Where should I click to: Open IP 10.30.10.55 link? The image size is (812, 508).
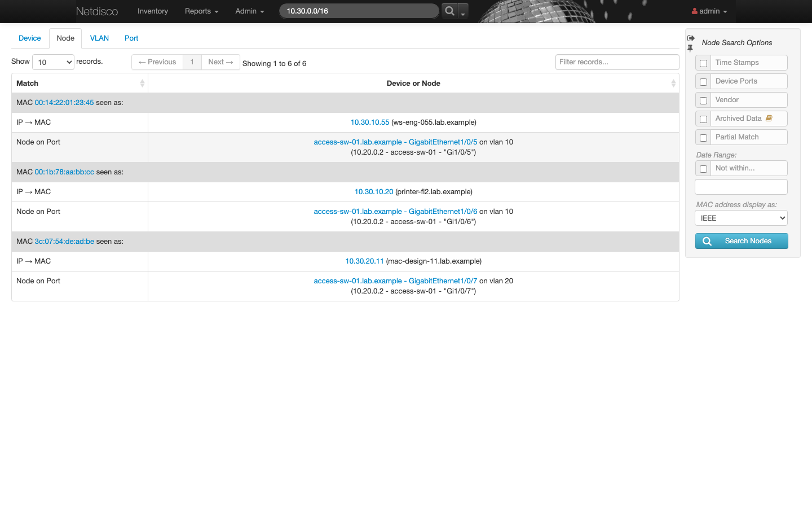click(370, 122)
